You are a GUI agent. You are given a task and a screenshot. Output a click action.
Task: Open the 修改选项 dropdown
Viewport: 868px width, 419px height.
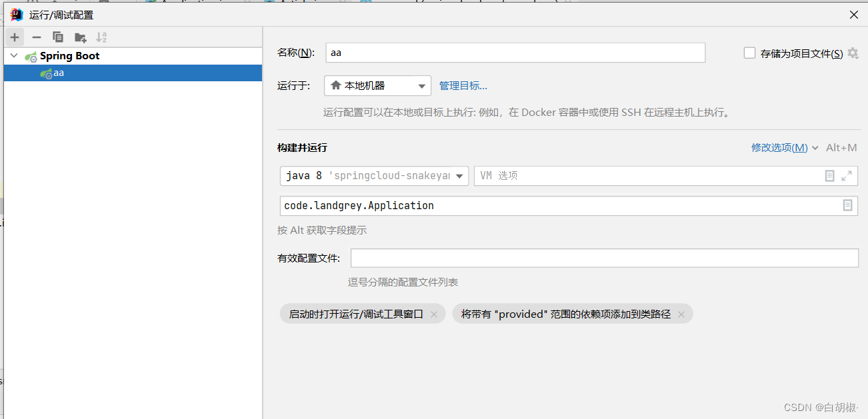779,147
